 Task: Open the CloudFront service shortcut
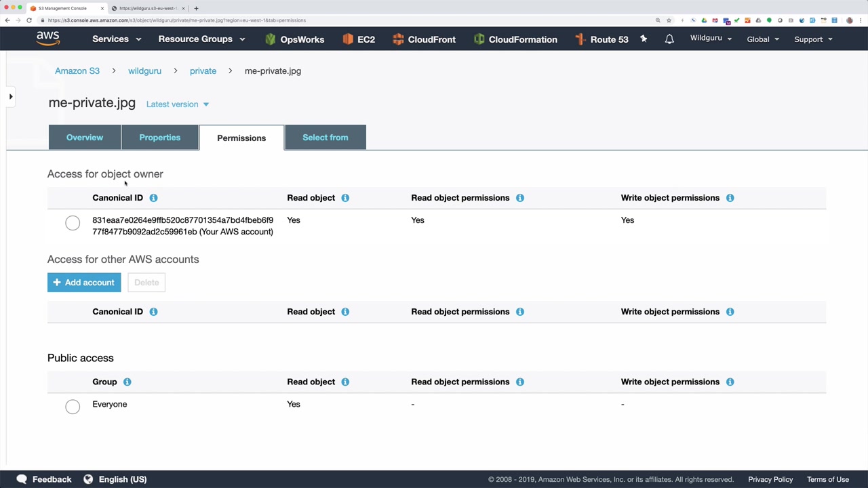point(424,39)
